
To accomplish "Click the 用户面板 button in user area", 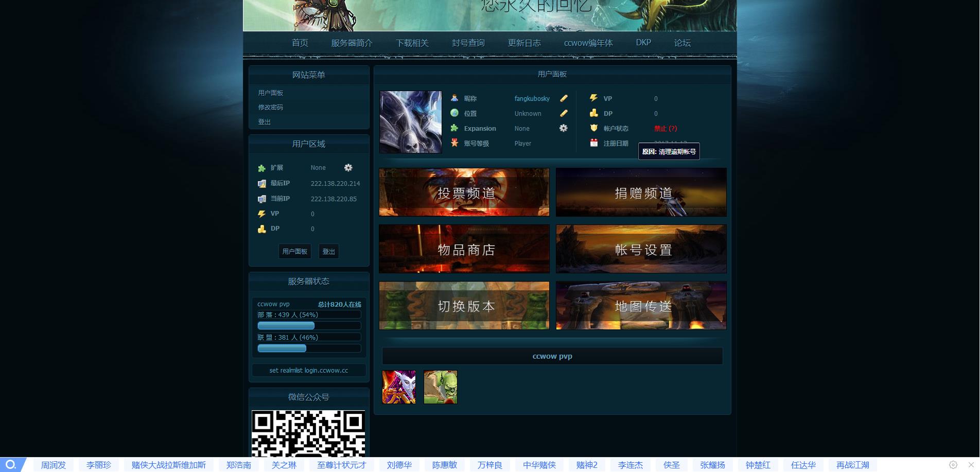I will [295, 251].
